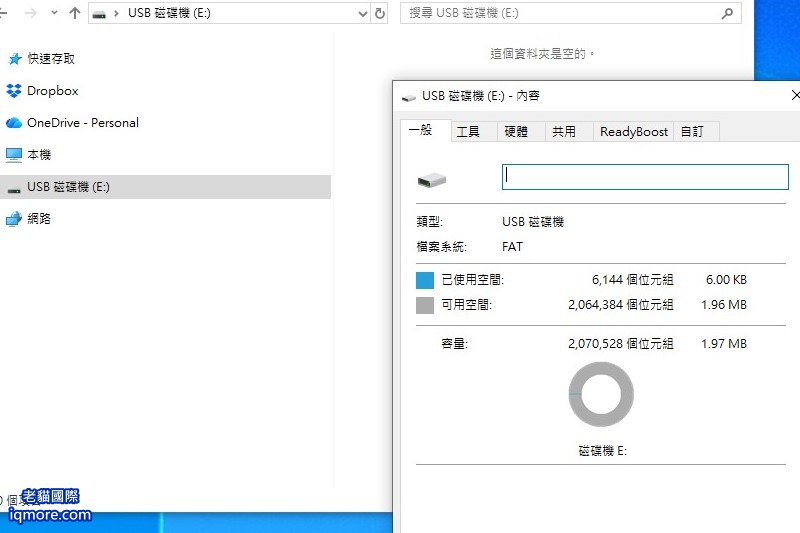800x533 pixels.
Task: Click the Refresh button beside address bar
Action: click(x=380, y=13)
